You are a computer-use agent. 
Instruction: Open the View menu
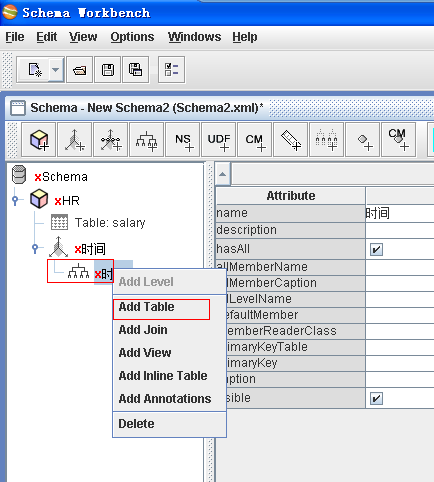pyautogui.click(x=83, y=37)
